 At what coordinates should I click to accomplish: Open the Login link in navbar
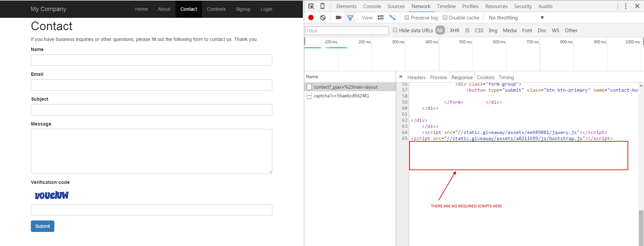click(x=266, y=9)
